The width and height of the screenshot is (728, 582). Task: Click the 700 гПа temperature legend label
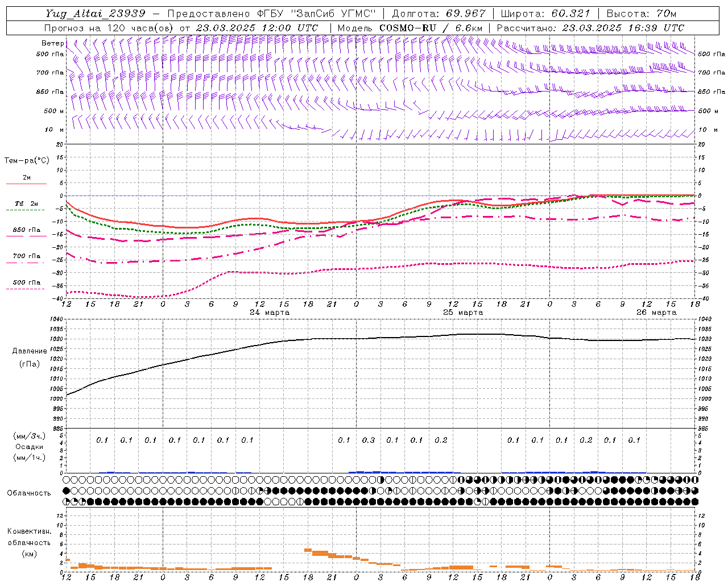(26, 256)
